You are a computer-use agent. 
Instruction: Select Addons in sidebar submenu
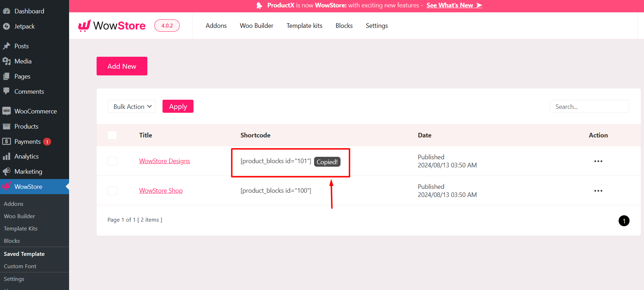coord(14,204)
